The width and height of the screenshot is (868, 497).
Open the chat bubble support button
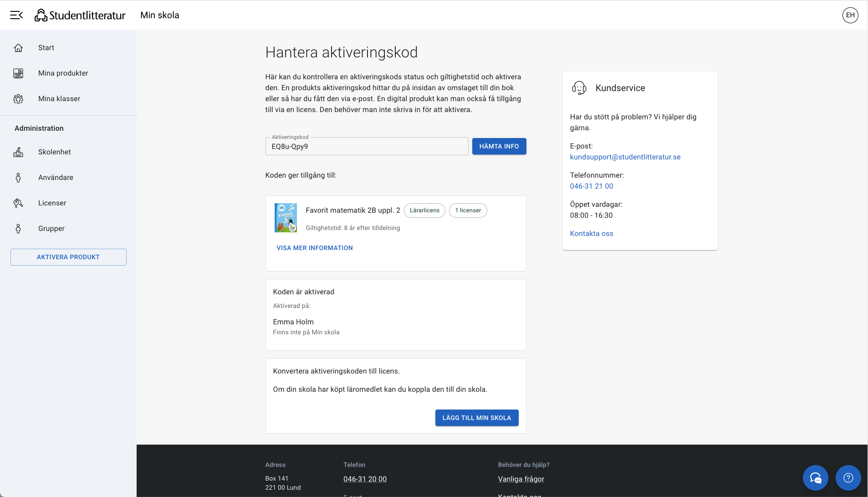[x=815, y=478]
